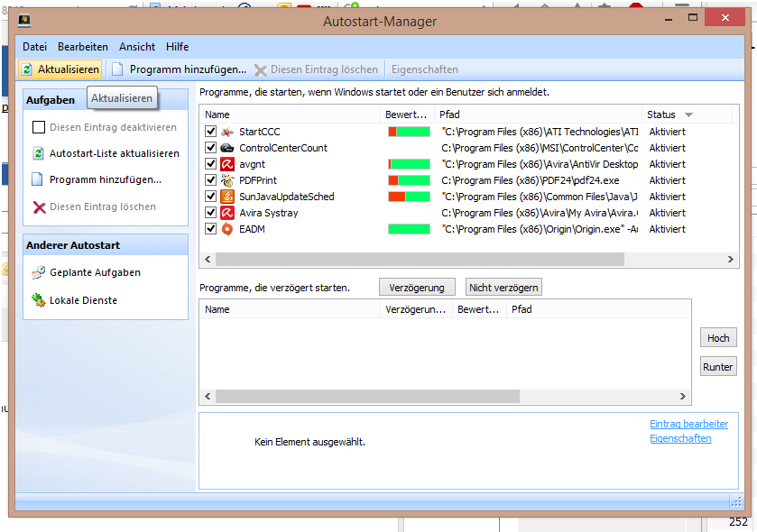Click the PDFPrint sheep icon
The image size is (757, 532).
226,180
